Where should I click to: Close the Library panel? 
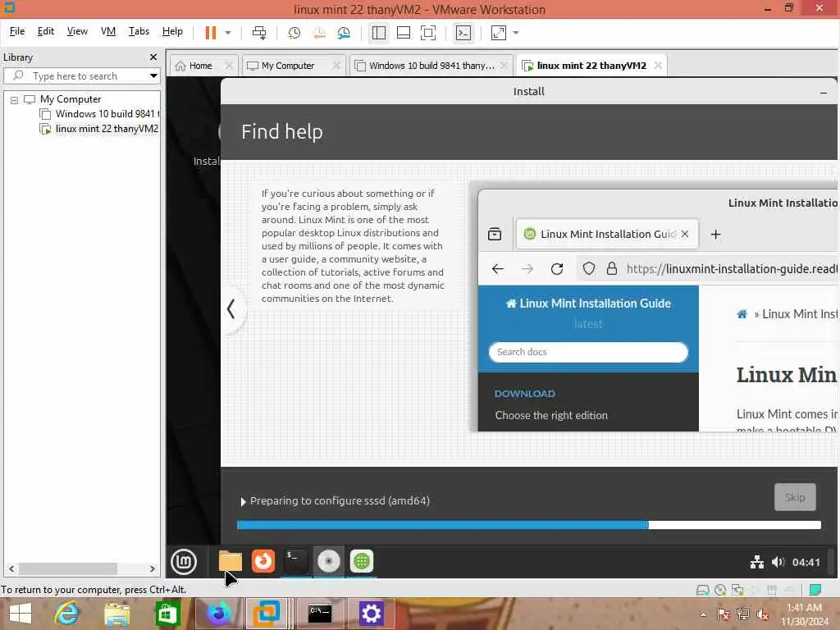point(153,57)
